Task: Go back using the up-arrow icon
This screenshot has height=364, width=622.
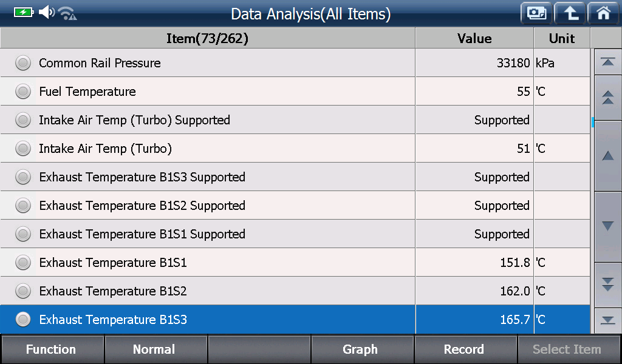Action: pos(570,13)
